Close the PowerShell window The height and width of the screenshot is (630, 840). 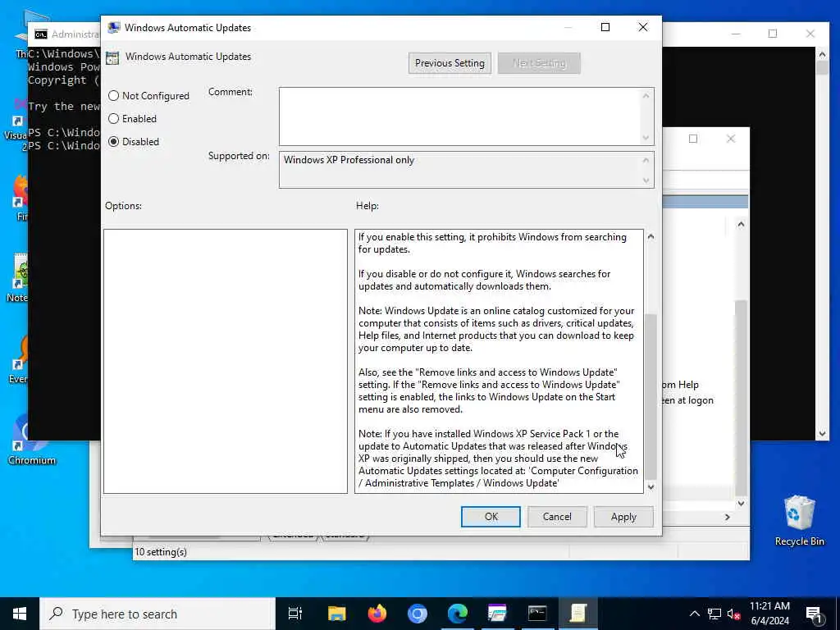pos(810,34)
